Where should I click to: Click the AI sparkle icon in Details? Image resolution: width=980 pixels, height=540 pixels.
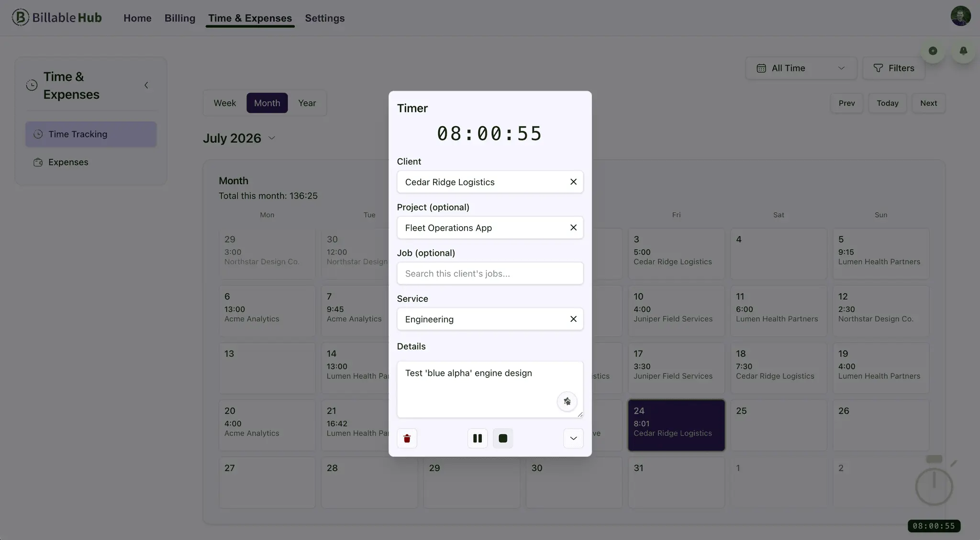567,401
